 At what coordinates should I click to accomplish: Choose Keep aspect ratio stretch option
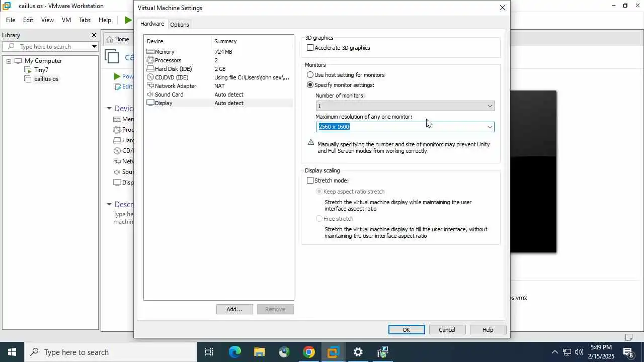(x=319, y=192)
